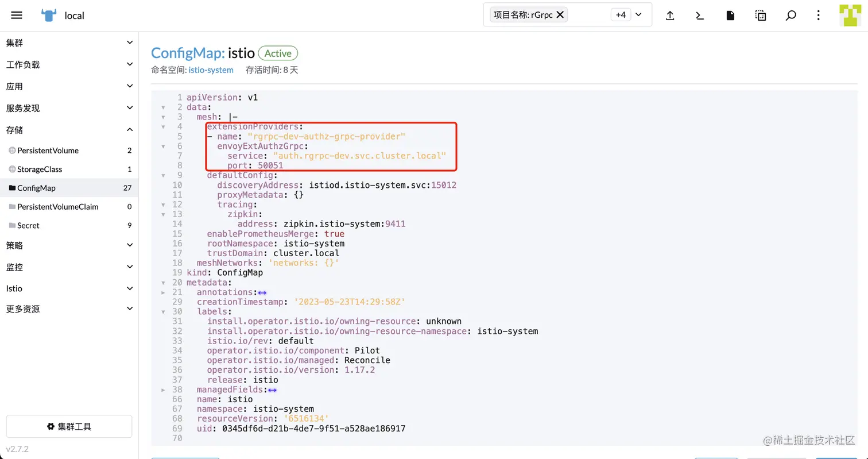The image size is (868, 459).
Task: Click the resourceVersion 6516134 value
Action: pos(306,419)
